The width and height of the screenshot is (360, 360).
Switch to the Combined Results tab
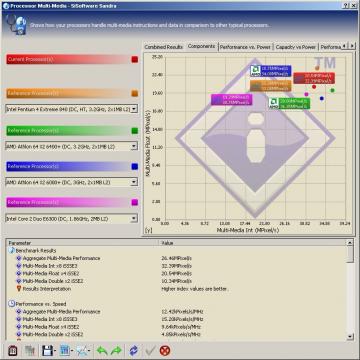coord(164,47)
